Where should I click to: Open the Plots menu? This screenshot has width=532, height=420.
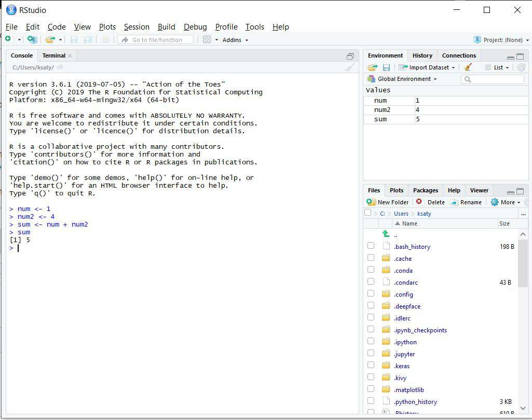107,27
